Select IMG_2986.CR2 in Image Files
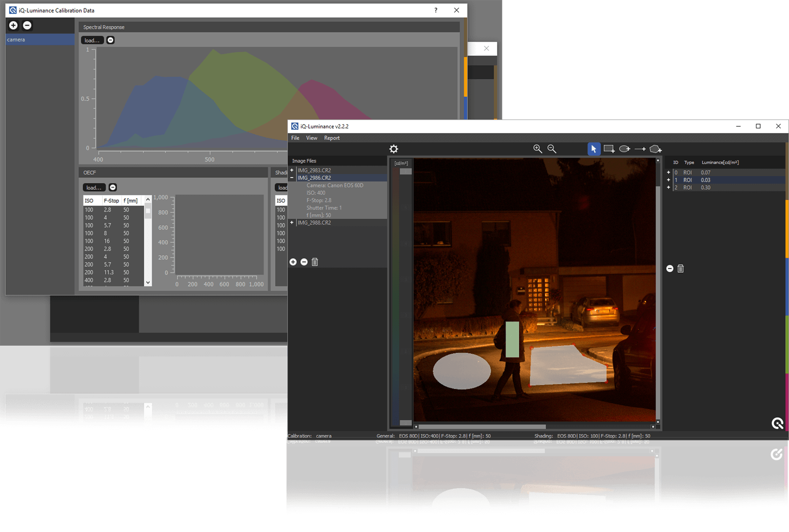Image resolution: width=789 pixels, height=532 pixels. (x=314, y=178)
